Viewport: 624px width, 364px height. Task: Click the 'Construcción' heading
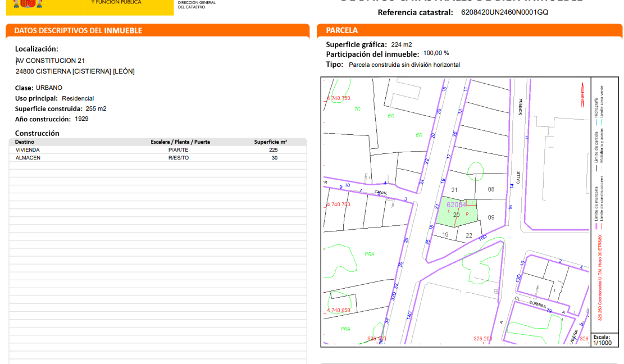coord(37,133)
